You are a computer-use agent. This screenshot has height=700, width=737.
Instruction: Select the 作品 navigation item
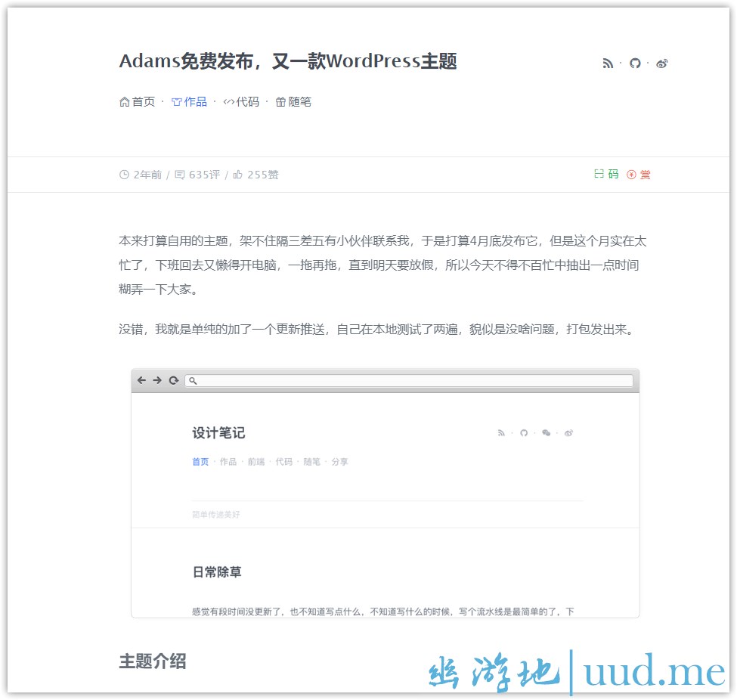point(189,102)
